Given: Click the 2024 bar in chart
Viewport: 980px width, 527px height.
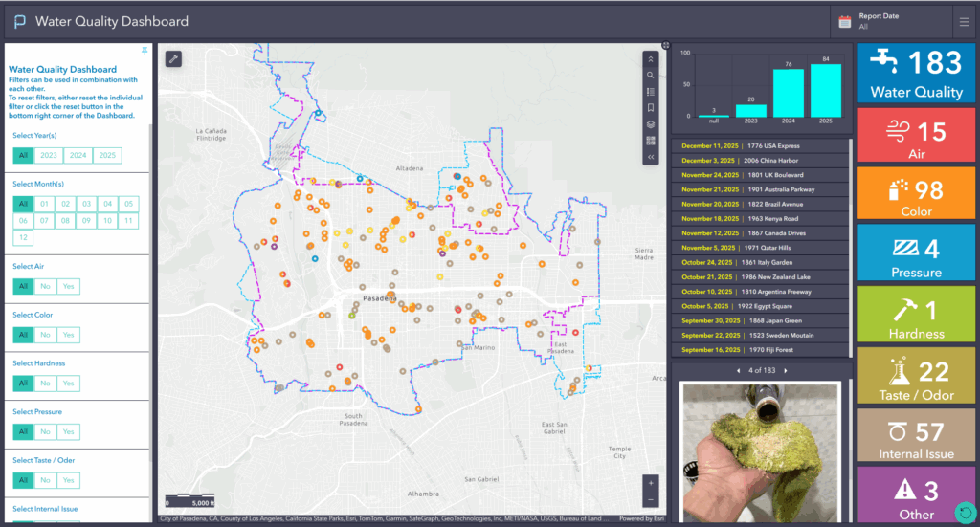Looking at the screenshot, I should [789, 93].
